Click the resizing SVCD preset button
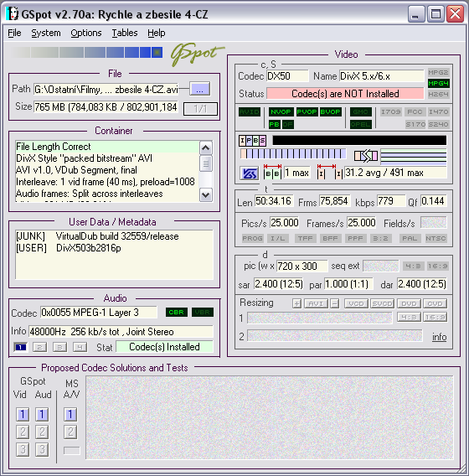 [382, 303]
